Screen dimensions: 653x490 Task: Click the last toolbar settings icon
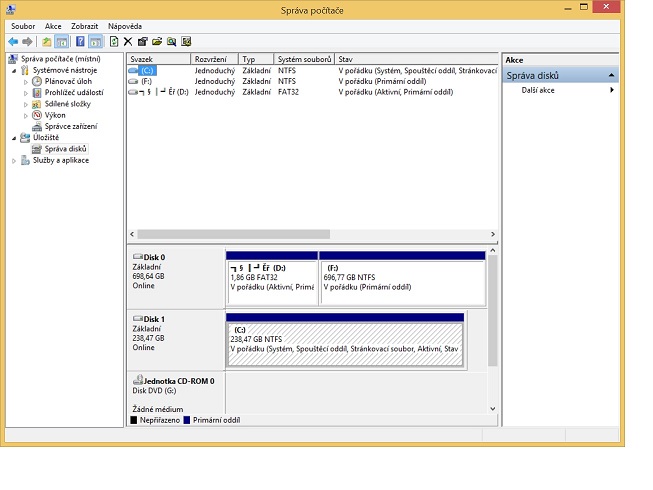click(x=186, y=42)
